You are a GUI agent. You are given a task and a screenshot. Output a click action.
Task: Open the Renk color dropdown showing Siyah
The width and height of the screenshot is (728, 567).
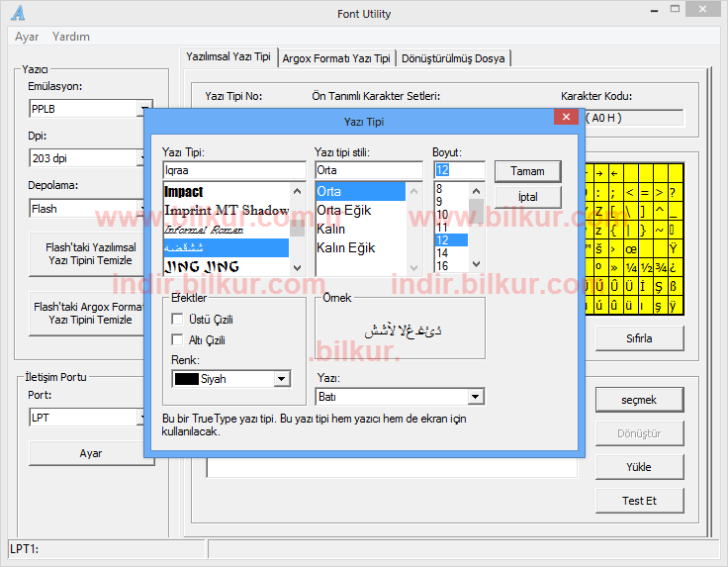(x=282, y=379)
